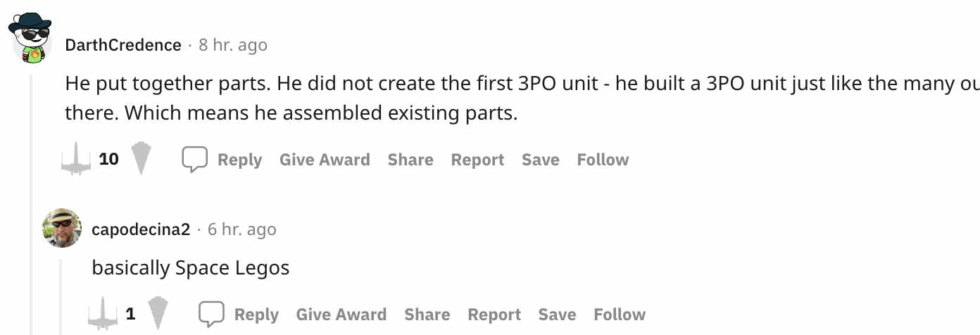Visit DarthCredence username profile link
Viewport: 980px width, 335px height.
point(123,45)
